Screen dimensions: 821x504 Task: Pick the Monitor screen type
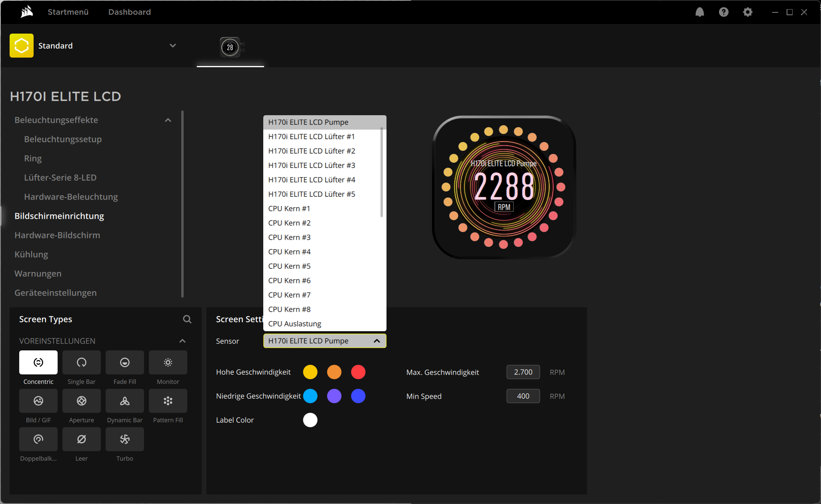click(x=168, y=362)
